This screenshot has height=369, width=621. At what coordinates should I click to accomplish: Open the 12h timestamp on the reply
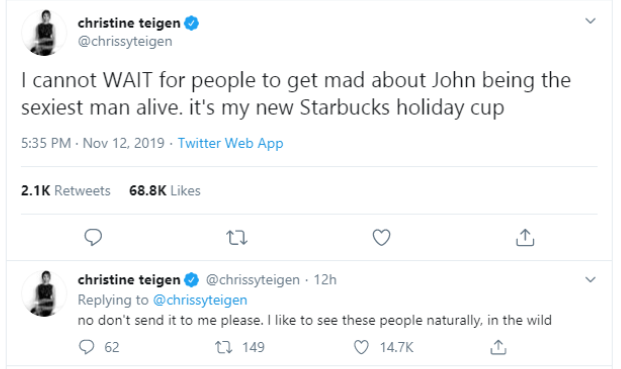(325, 280)
